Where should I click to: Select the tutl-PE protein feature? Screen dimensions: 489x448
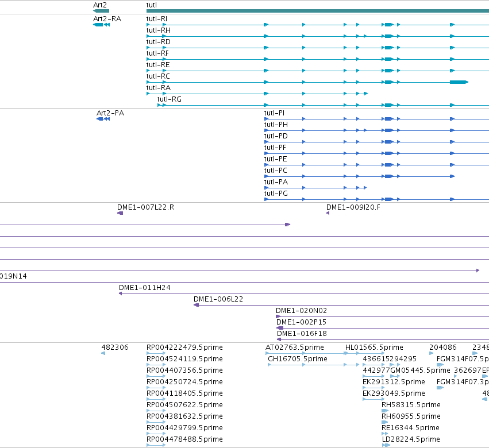click(x=376, y=165)
